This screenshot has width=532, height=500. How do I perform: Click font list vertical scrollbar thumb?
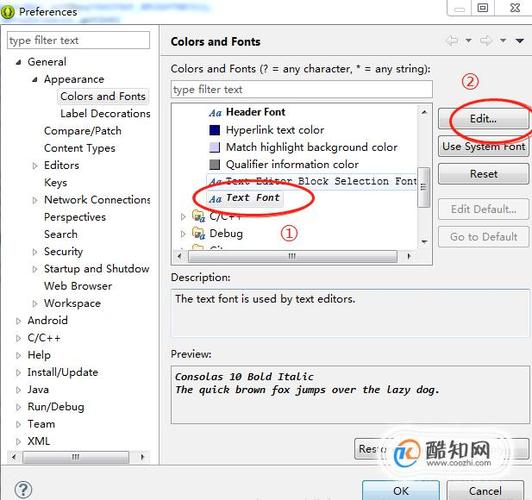[424, 187]
